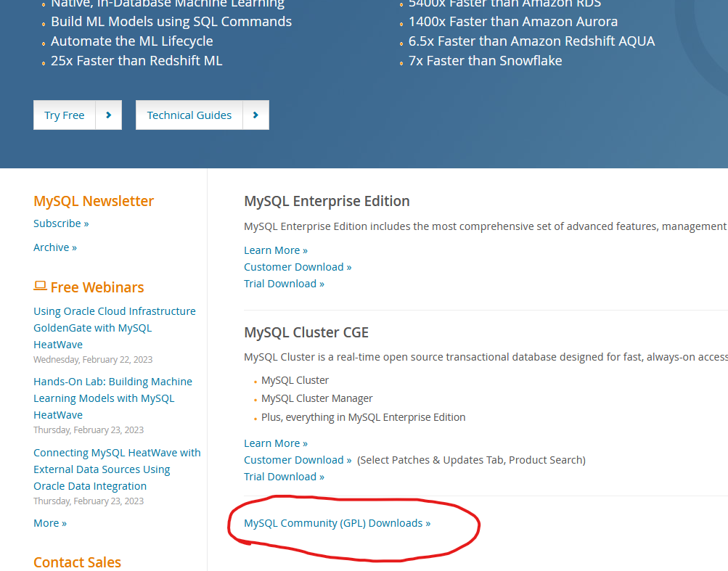The height and width of the screenshot is (571, 728).
Task: Click the arrow chevron beside Try Free
Action: pyautogui.click(x=109, y=115)
